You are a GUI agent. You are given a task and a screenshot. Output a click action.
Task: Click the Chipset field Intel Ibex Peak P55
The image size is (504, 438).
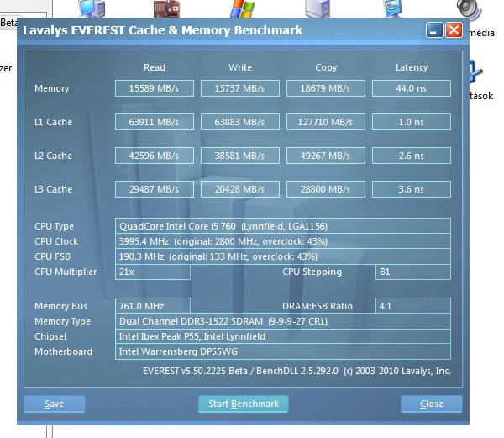pyautogui.click(x=283, y=336)
